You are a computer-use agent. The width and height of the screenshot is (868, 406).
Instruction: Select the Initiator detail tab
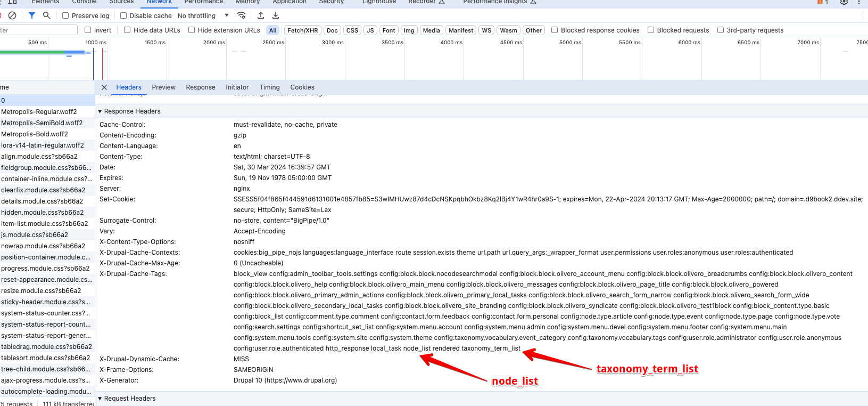237,87
